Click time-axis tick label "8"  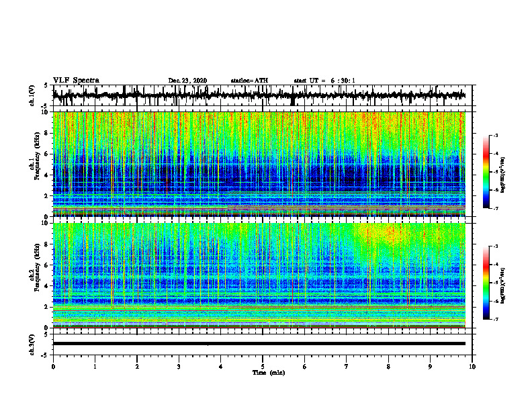(388, 367)
